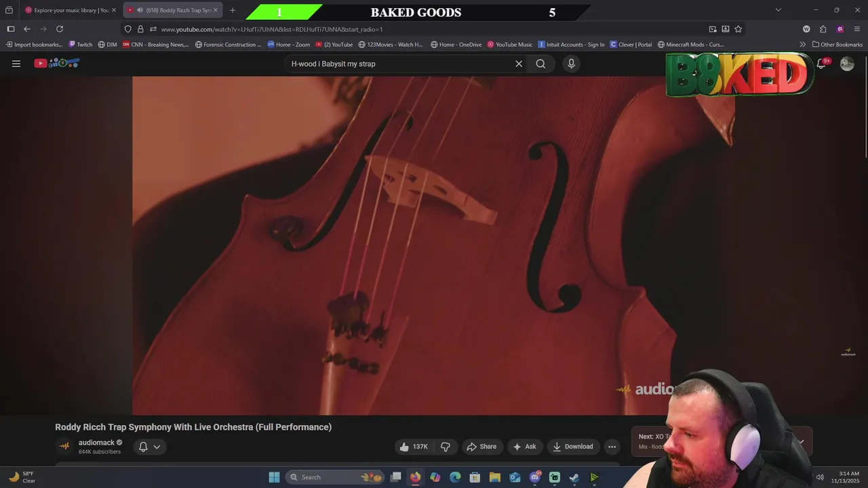Open the weather widget showing 58°F
The image size is (868, 488).
click(21, 477)
